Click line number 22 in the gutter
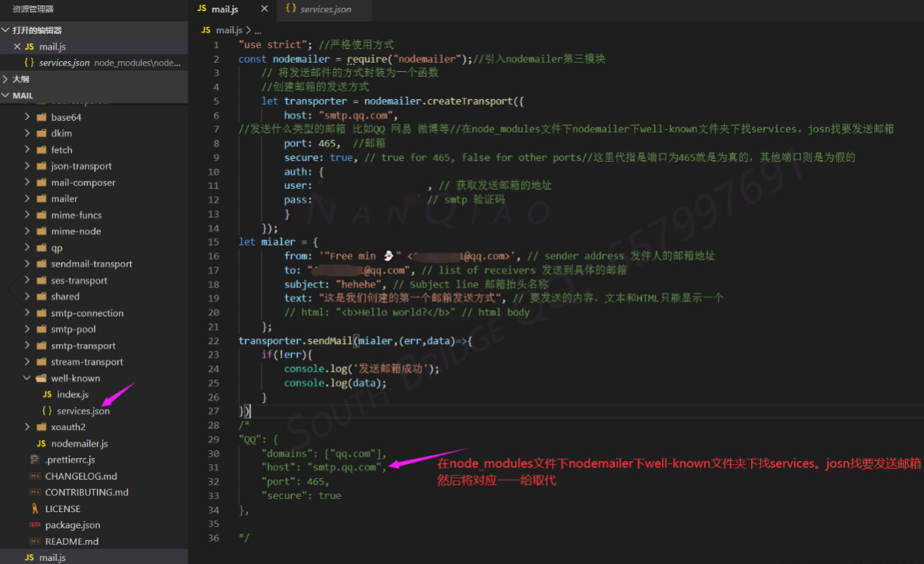Screen dimensions: 924x564 [213, 341]
